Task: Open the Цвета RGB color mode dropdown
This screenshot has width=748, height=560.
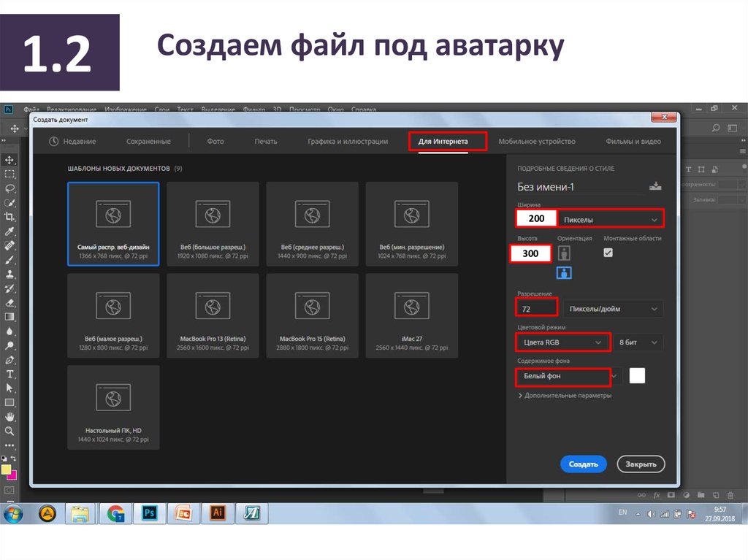Action: [562, 342]
